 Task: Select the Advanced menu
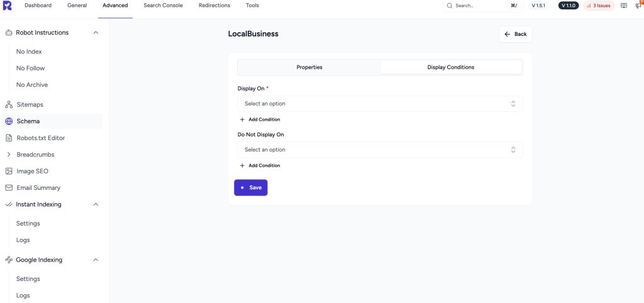(115, 5)
